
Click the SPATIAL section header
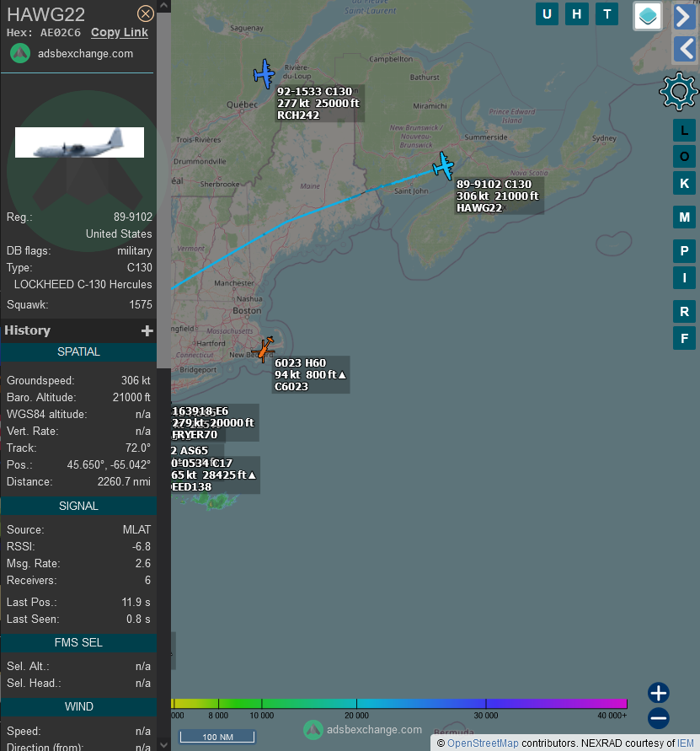pyautogui.click(x=78, y=352)
